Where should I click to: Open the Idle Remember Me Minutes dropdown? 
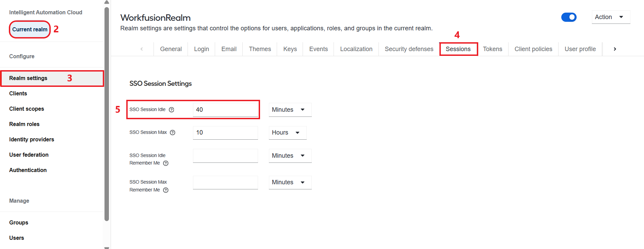pyautogui.click(x=290, y=156)
